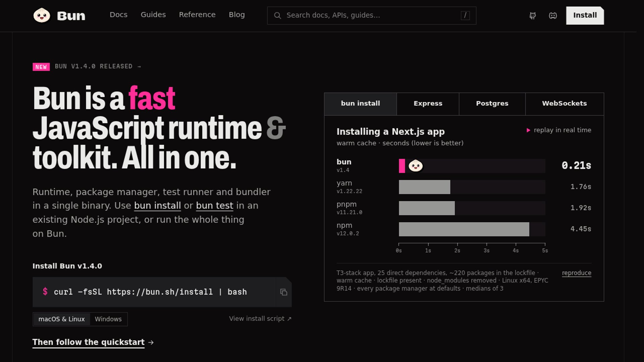Open the GitHub icon in header

533,15
